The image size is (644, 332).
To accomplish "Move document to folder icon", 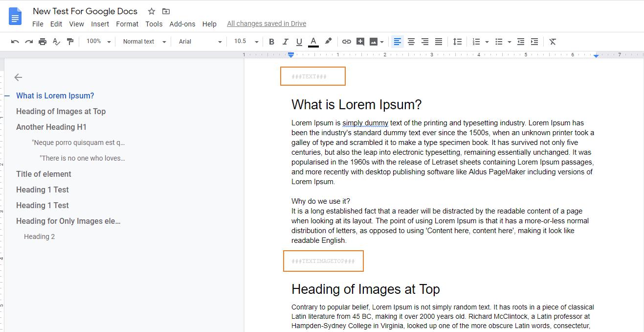I will [166, 11].
